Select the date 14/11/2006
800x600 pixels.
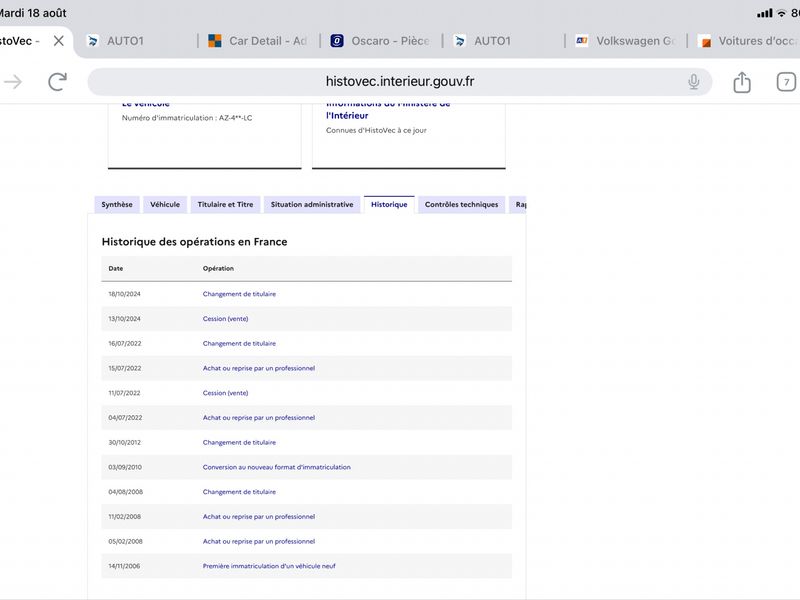point(124,566)
